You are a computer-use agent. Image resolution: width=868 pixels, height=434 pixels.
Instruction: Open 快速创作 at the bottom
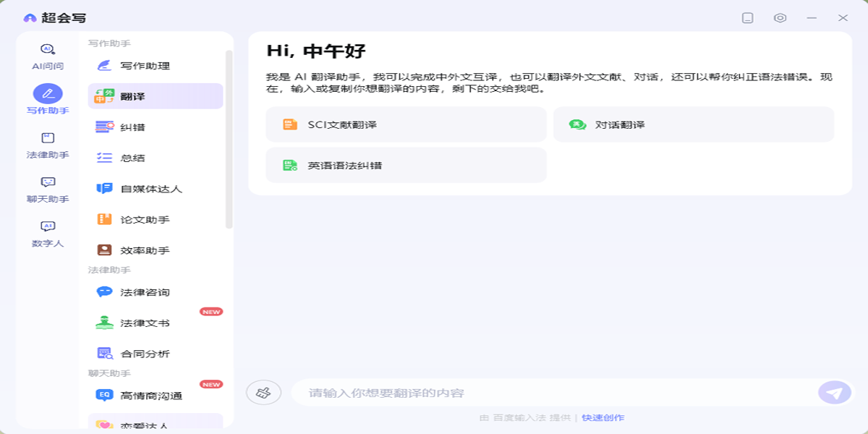[x=602, y=417]
